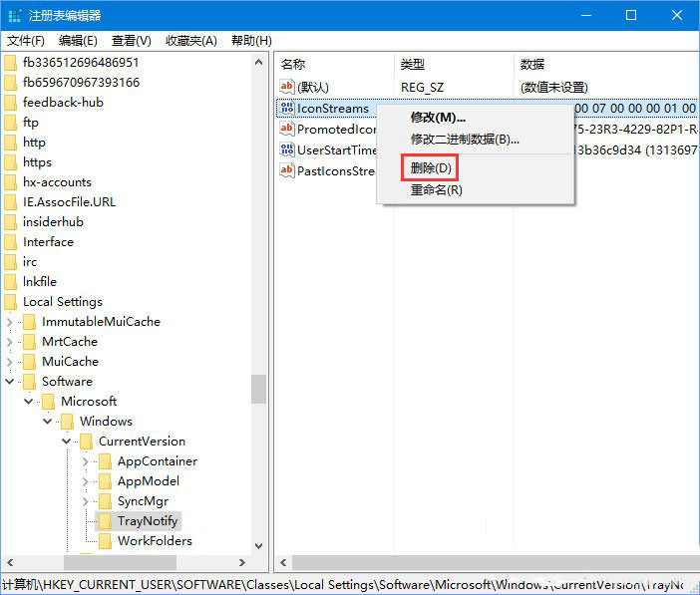Image resolution: width=700 pixels, height=595 pixels.
Task: Click the Registry Editor app icon in title bar
Action: point(14,16)
